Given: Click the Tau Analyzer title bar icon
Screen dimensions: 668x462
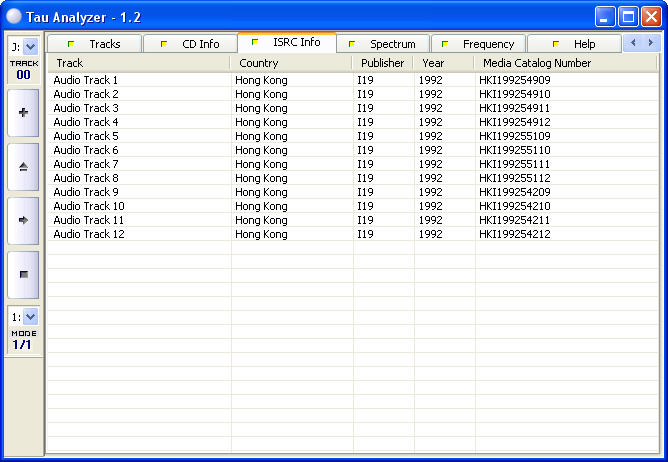Looking at the screenshot, I should pos(14,16).
